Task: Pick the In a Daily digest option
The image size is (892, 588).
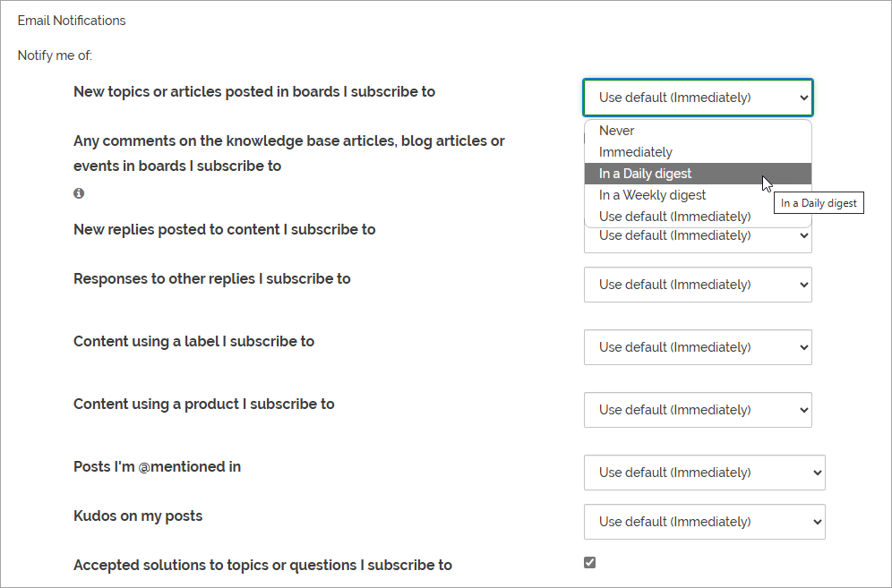Action: click(x=646, y=174)
